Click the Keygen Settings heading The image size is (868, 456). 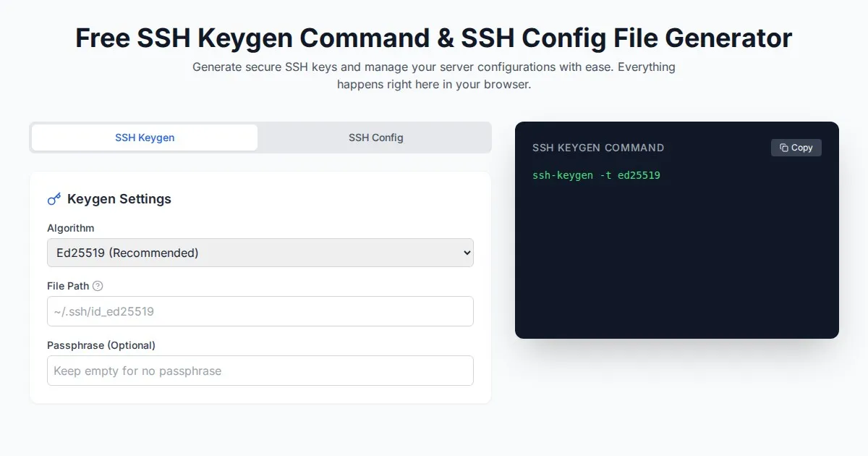[x=119, y=199]
